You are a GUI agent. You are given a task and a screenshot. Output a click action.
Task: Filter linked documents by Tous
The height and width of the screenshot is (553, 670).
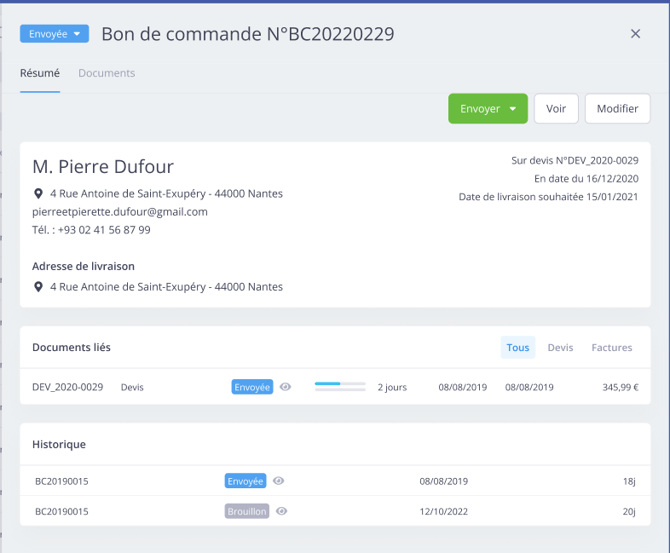(x=518, y=348)
